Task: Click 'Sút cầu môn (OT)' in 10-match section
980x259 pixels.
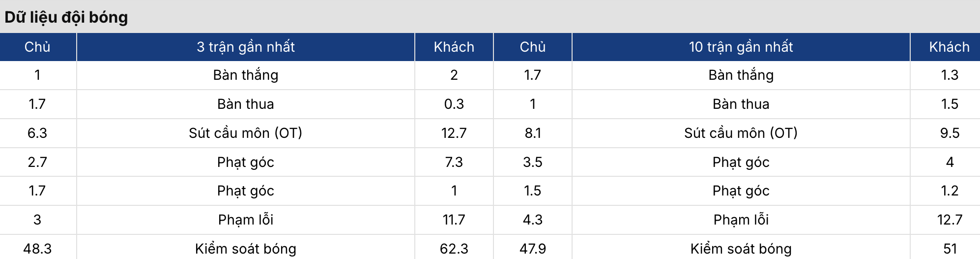Action: point(741,133)
